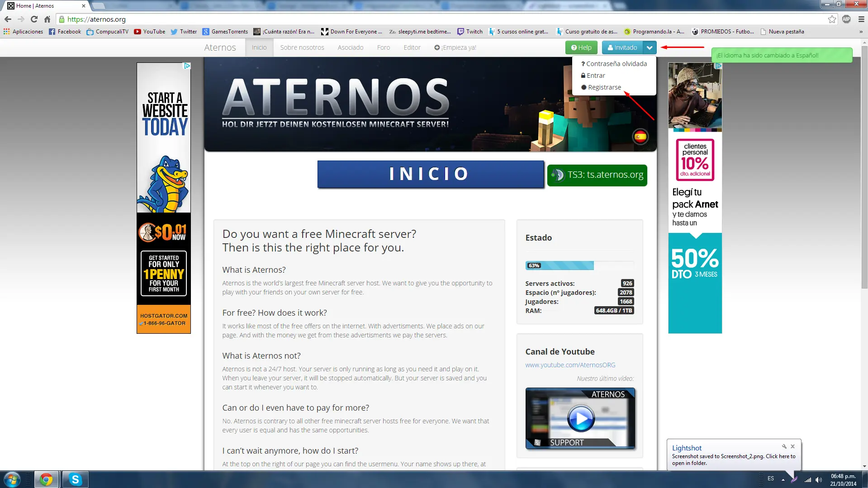Go back with the browser back arrow
The width and height of the screenshot is (868, 488).
tap(8, 19)
